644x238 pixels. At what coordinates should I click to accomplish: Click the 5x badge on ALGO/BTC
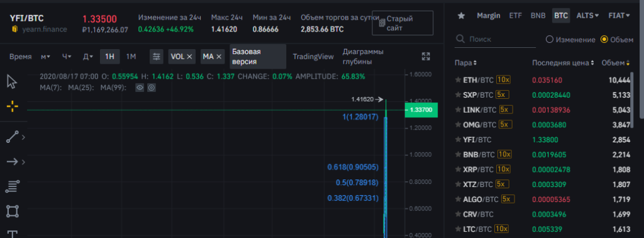(x=508, y=200)
